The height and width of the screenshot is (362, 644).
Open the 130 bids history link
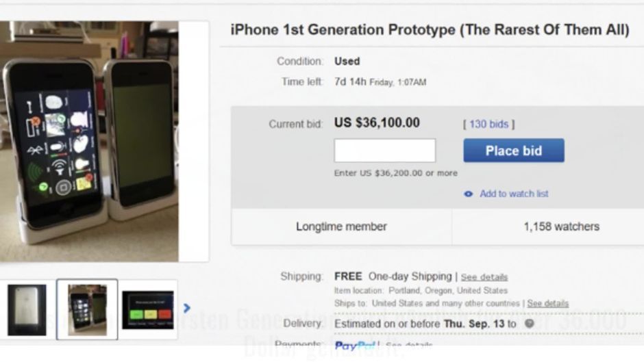(x=488, y=124)
